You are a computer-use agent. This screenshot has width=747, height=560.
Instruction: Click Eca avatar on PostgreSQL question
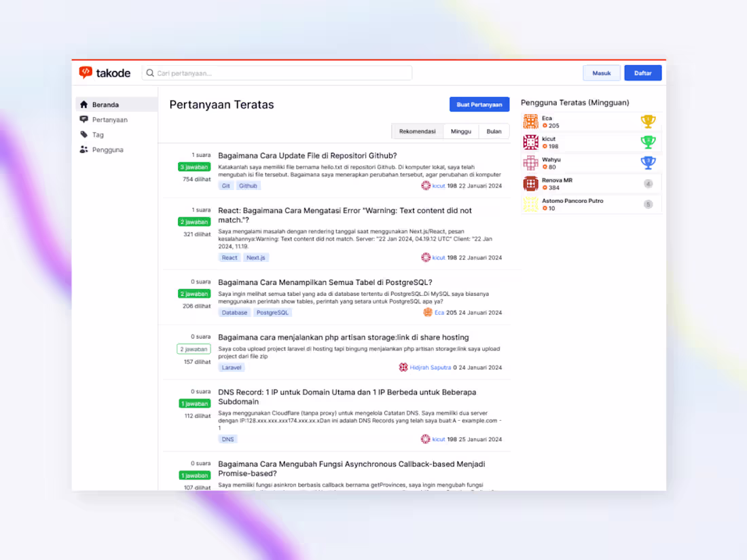[x=427, y=312]
